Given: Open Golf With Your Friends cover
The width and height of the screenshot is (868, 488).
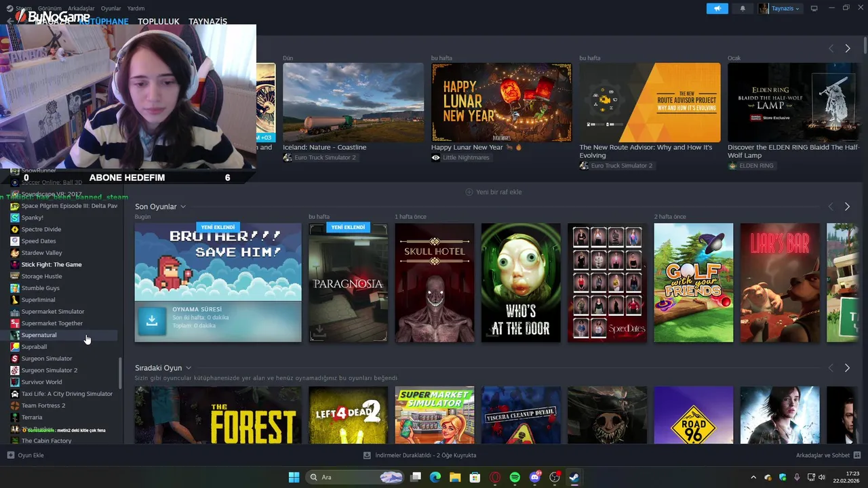Looking at the screenshot, I should point(694,283).
